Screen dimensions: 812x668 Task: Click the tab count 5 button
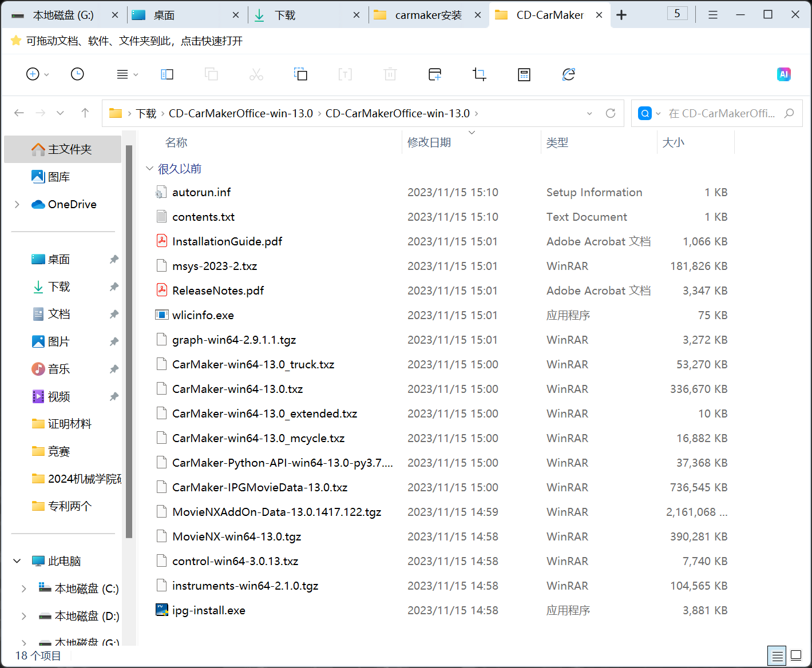point(678,14)
